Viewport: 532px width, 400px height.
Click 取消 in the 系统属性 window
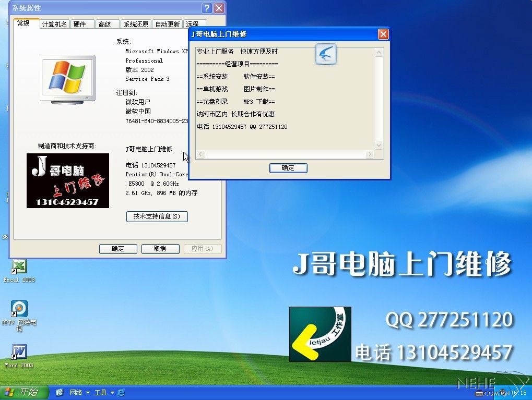tap(160, 249)
